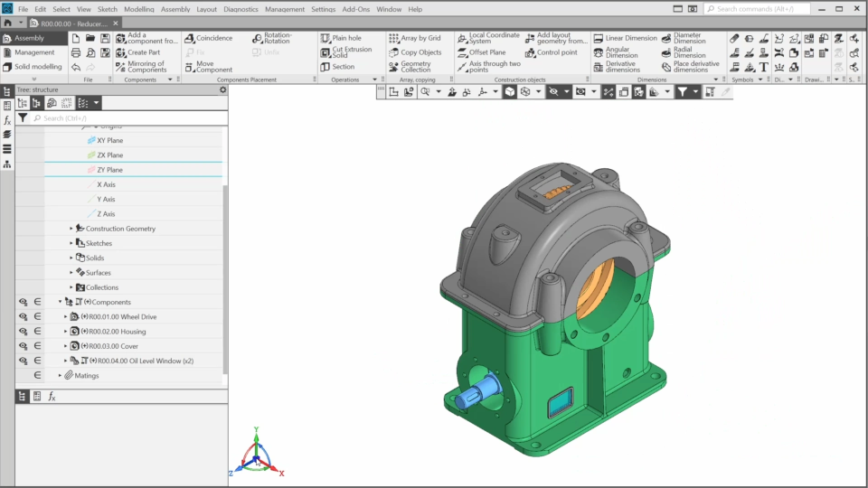The image size is (868, 488).
Task: Expand the Matings tree node
Action: click(61, 375)
